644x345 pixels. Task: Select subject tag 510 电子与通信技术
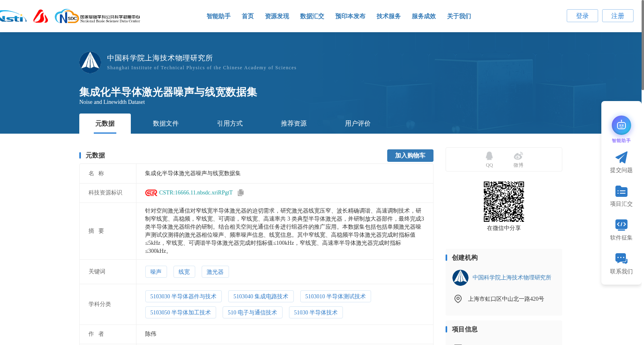252,312
